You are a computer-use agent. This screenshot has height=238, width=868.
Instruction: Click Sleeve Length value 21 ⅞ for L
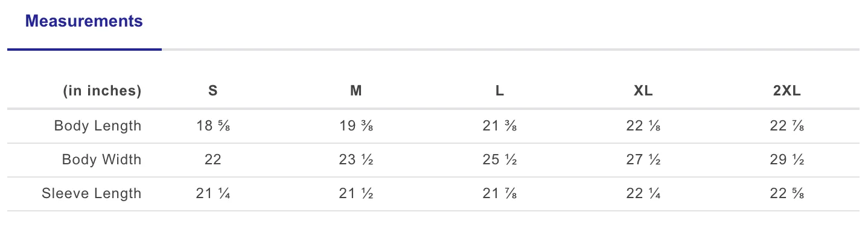500,193
